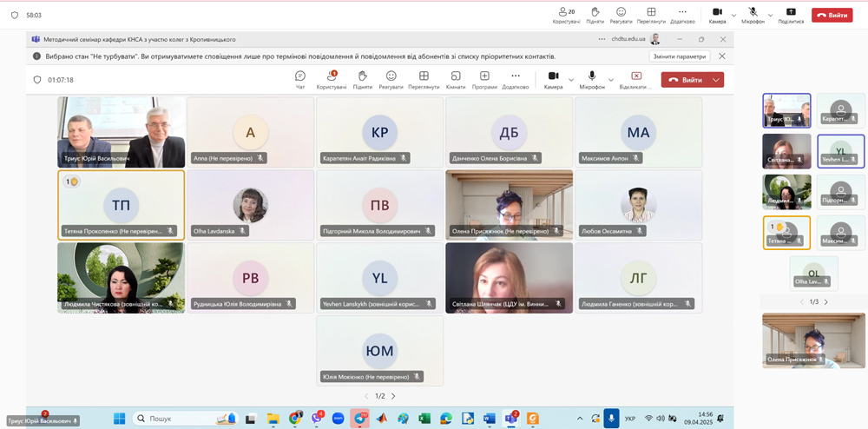
Task: Expand the chevron attached to red Вийти
Action: 716,80
